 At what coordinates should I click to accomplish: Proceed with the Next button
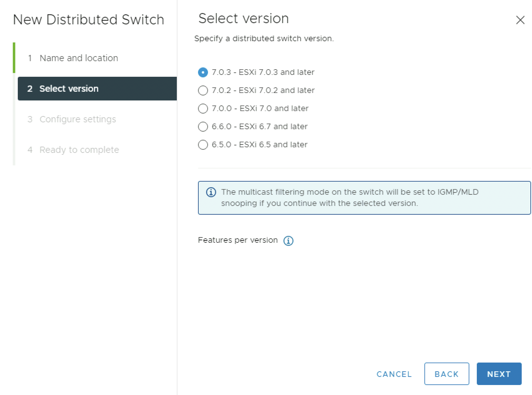pyautogui.click(x=499, y=374)
